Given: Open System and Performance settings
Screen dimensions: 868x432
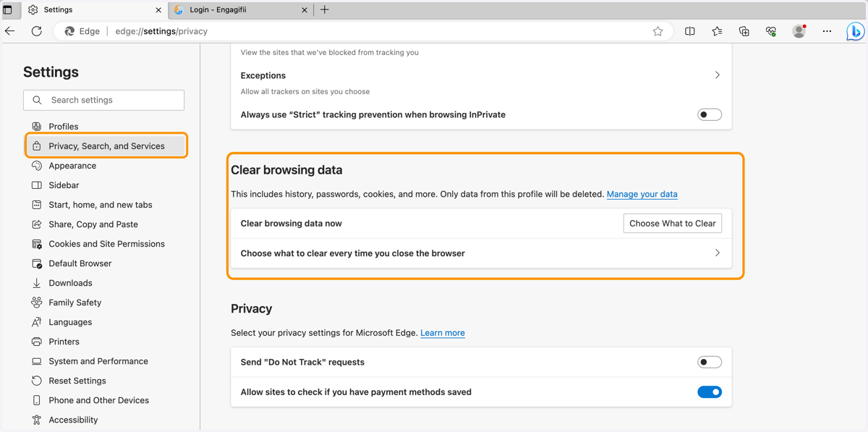Looking at the screenshot, I should click(98, 361).
